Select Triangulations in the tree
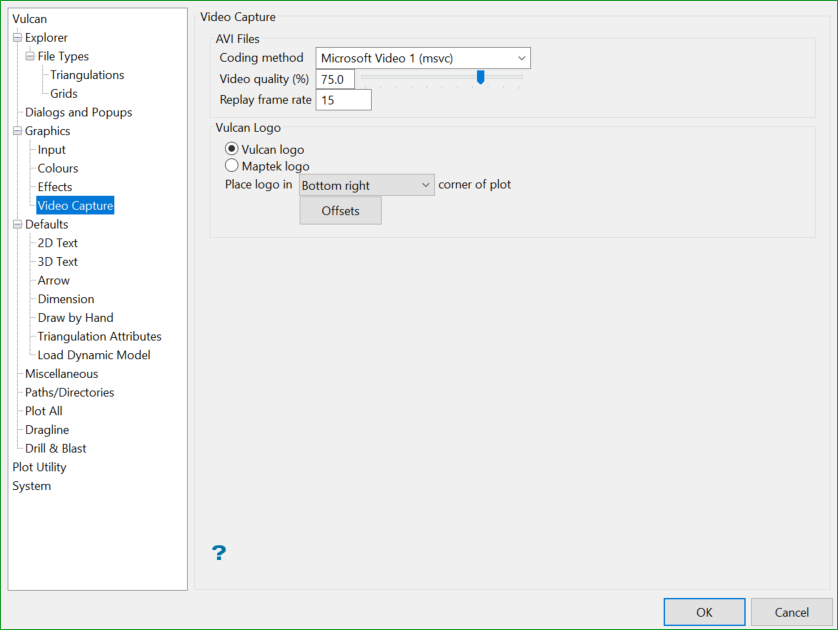 click(x=87, y=75)
